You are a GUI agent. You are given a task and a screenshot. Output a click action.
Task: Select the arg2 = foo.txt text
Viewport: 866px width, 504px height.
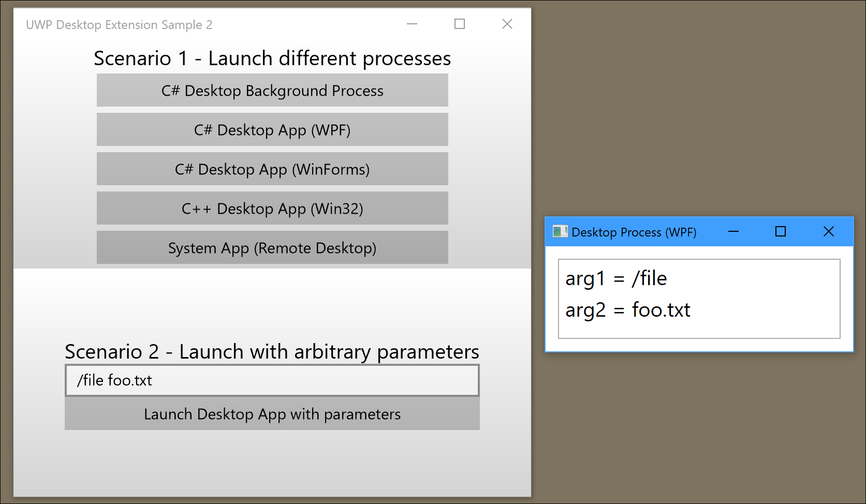(x=627, y=310)
